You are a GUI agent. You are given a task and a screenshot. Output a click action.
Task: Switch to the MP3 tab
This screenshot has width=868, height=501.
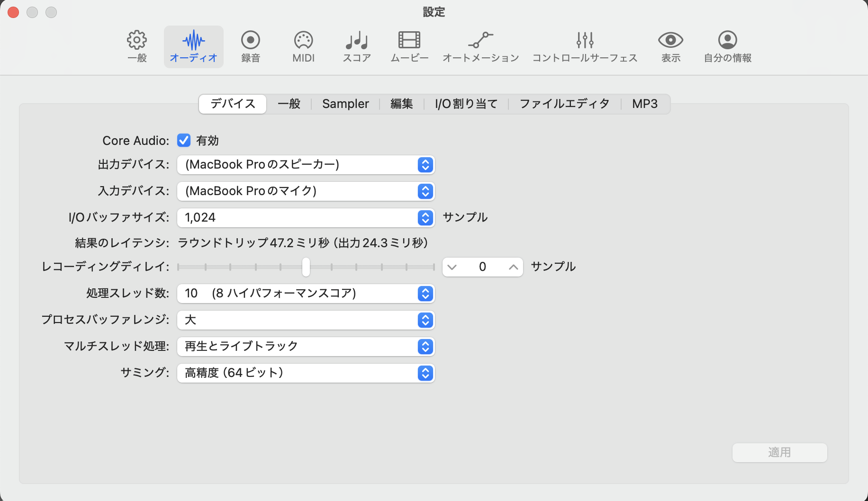pyautogui.click(x=645, y=104)
